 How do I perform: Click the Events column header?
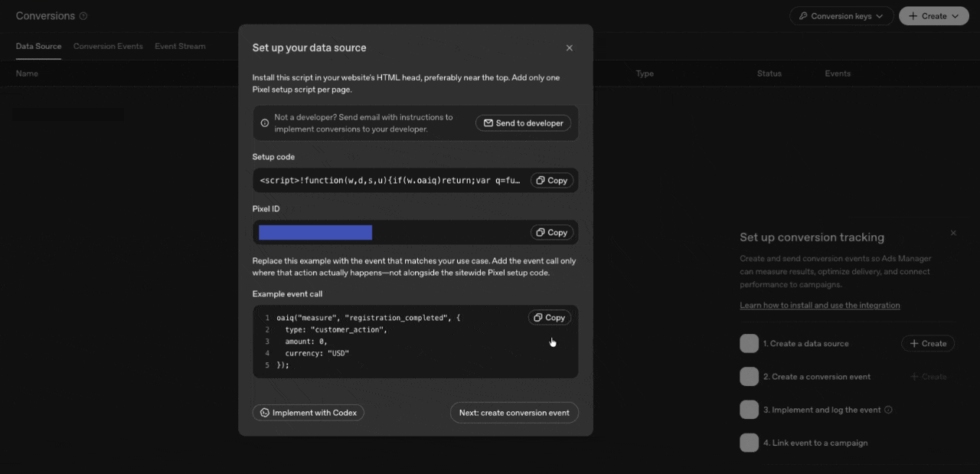(x=838, y=74)
